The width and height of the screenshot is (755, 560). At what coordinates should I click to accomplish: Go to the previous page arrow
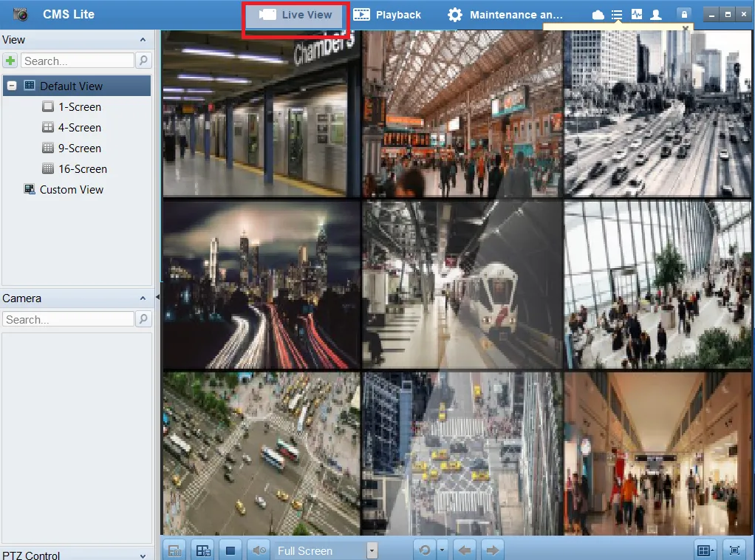pyautogui.click(x=465, y=550)
